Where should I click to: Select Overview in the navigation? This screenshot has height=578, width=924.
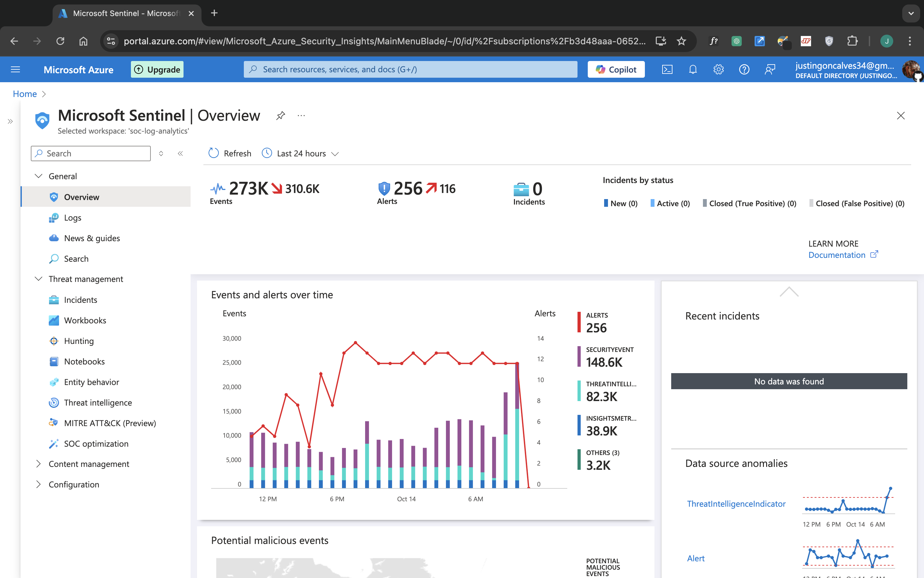[106, 197]
